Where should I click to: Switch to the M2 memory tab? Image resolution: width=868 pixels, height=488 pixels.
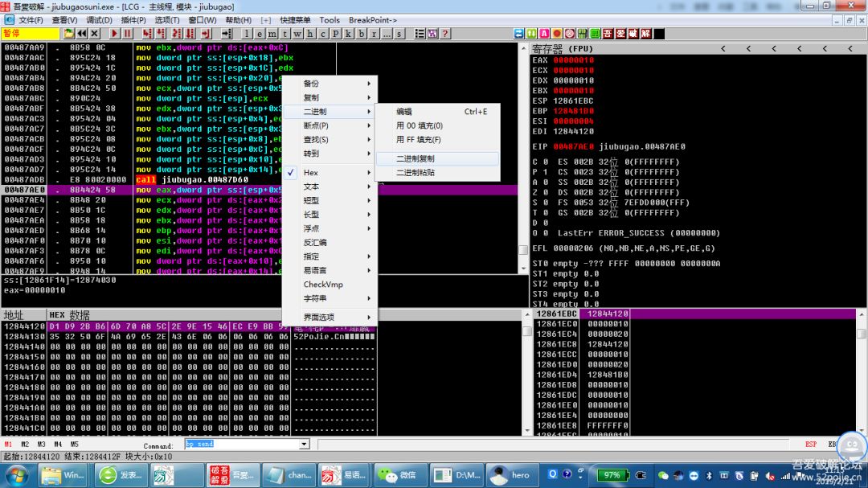click(x=25, y=444)
